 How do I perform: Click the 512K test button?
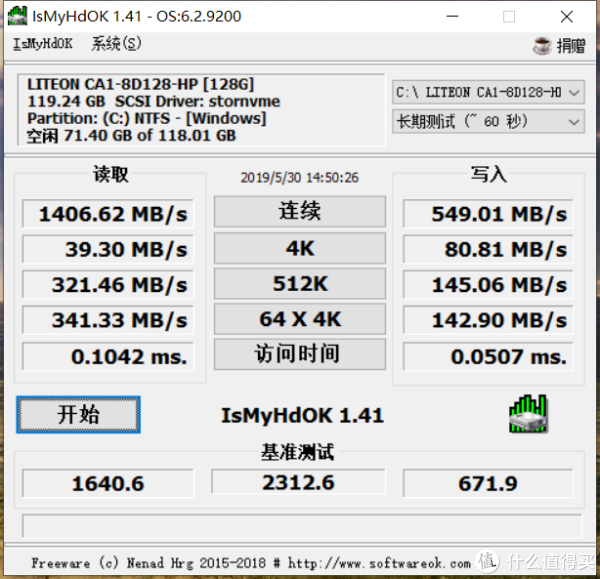(300, 284)
